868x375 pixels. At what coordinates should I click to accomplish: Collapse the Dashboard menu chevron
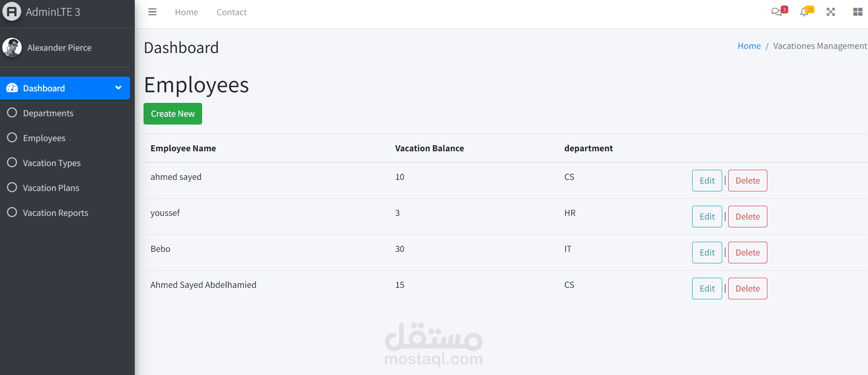pos(119,88)
